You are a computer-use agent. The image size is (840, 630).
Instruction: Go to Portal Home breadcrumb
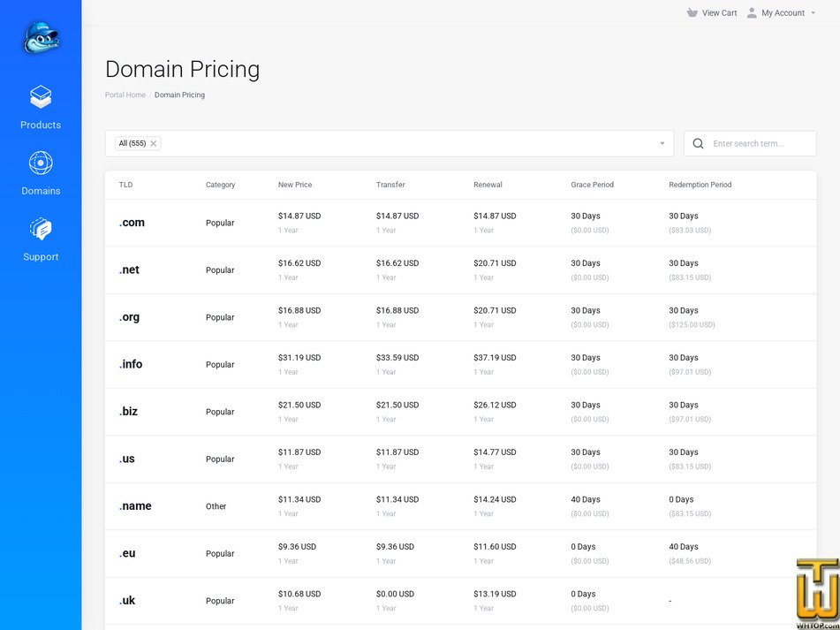pos(125,95)
